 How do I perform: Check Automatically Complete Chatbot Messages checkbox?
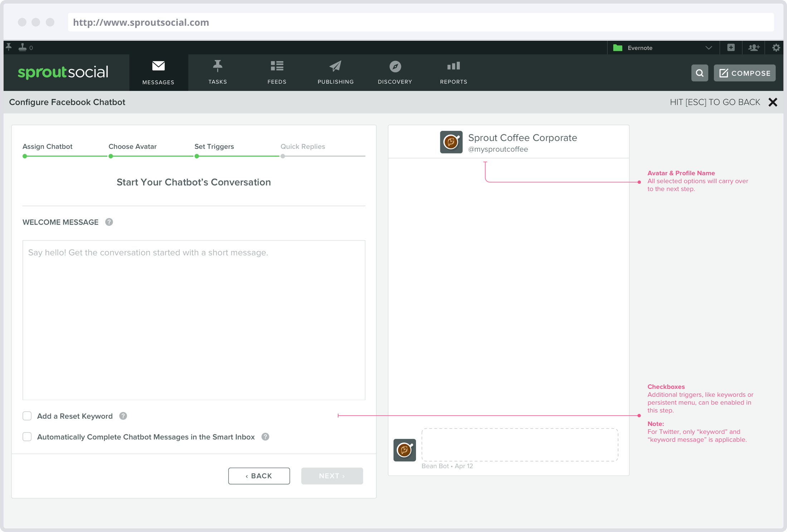[27, 437]
